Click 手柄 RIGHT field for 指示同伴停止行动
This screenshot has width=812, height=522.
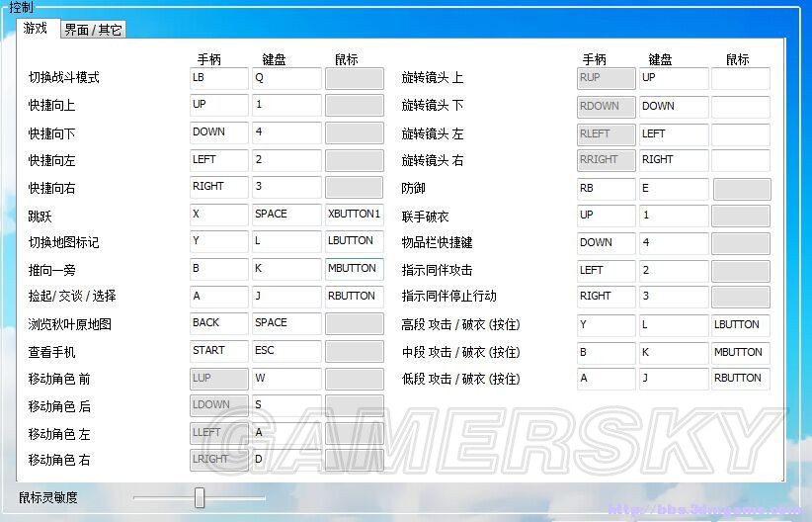coord(607,297)
